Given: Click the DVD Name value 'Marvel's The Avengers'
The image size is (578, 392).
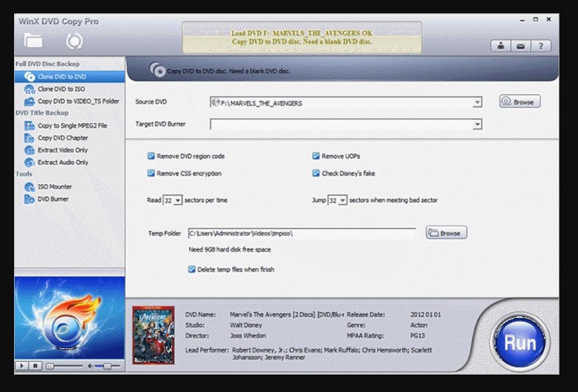Looking at the screenshot, I should pyautogui.click(x=287, y=314).
